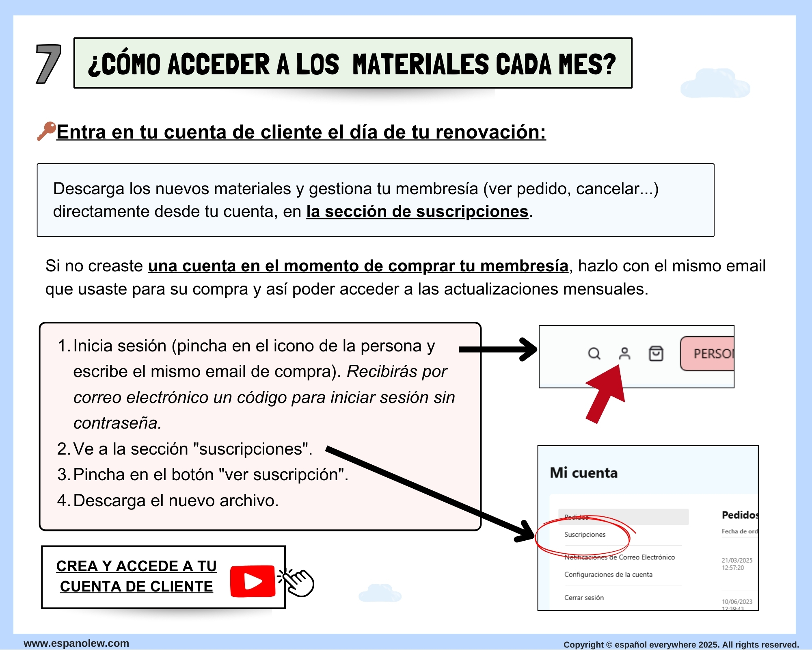Click the pink PERSO button
The width and height of the screenshot is (812, 650).
[707, 353]
